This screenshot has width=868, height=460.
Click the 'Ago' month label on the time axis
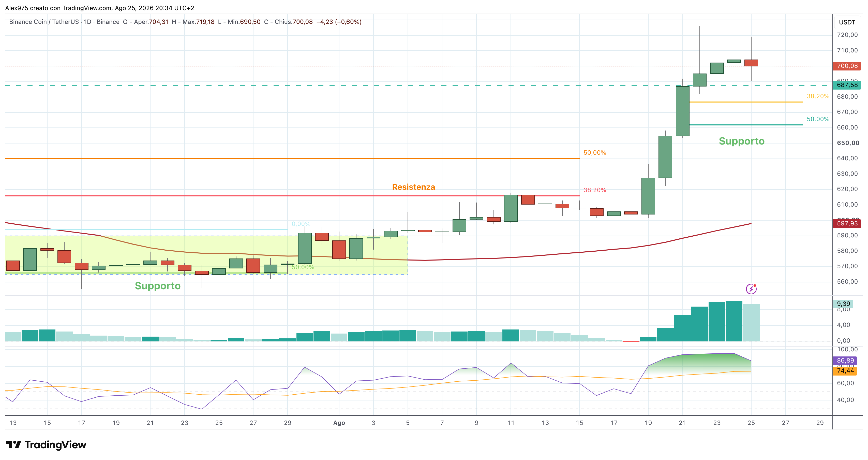pos(339,423)
